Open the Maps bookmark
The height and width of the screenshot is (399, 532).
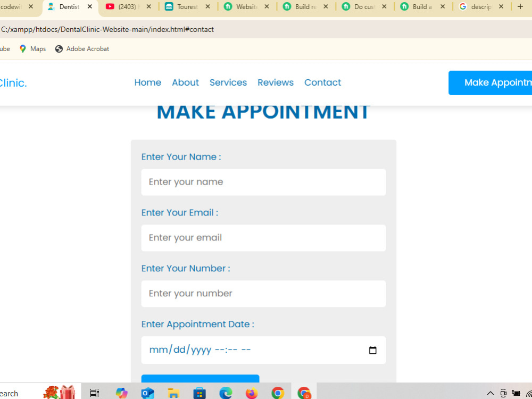32,49
